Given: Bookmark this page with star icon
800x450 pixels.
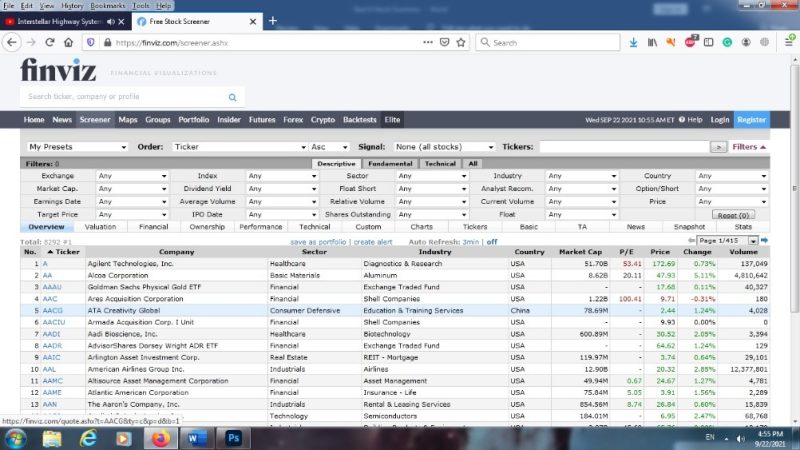Looking at the screenshot, I should click(x=461, y=42).
